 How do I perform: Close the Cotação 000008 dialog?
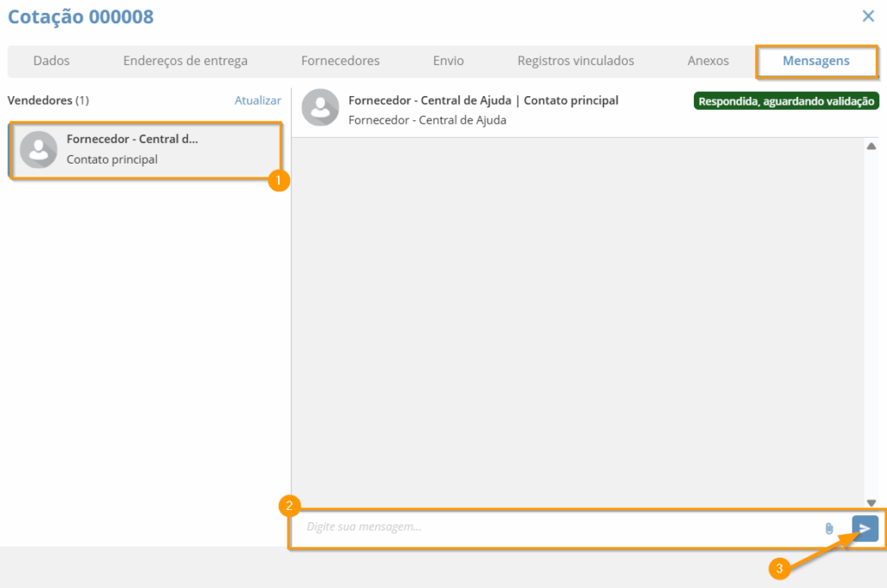tap(868, 16)
